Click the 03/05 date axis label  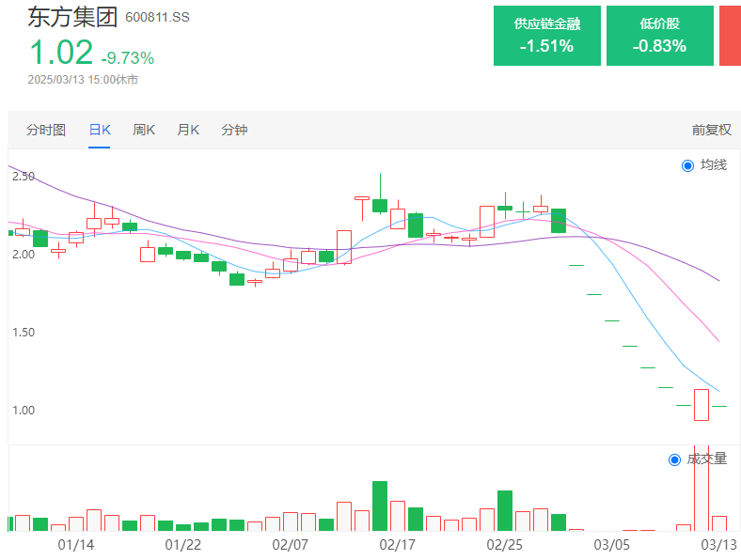612,545
